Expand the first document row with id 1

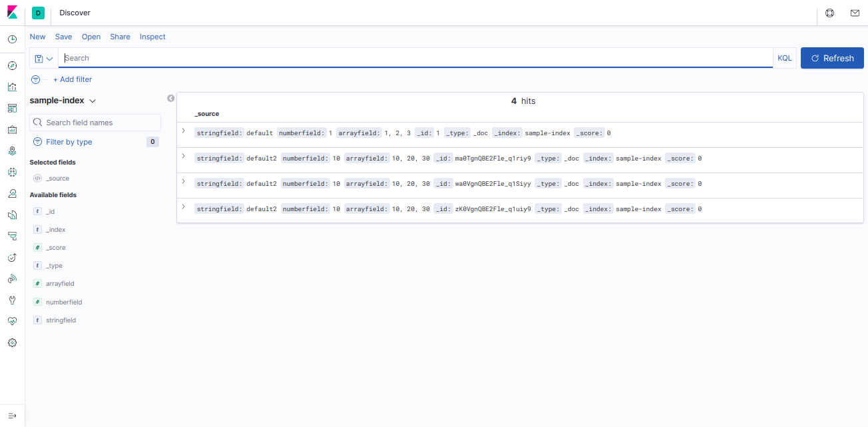[x=184, y=131]
